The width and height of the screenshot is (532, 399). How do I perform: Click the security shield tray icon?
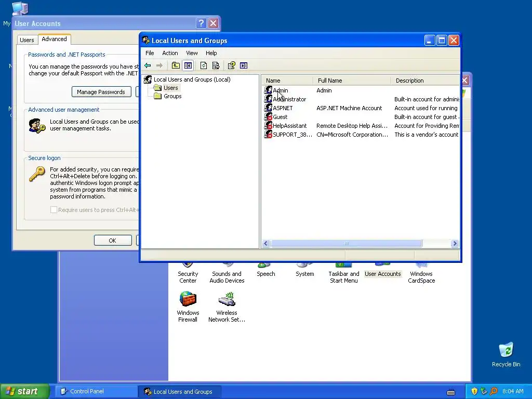tap(474, 391)
